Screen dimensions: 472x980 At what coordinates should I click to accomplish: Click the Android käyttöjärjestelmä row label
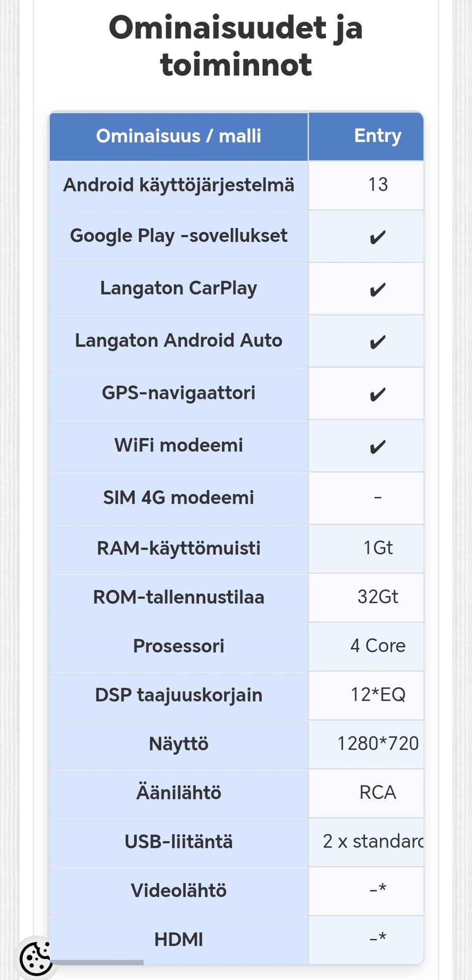(x=178, y=185)
